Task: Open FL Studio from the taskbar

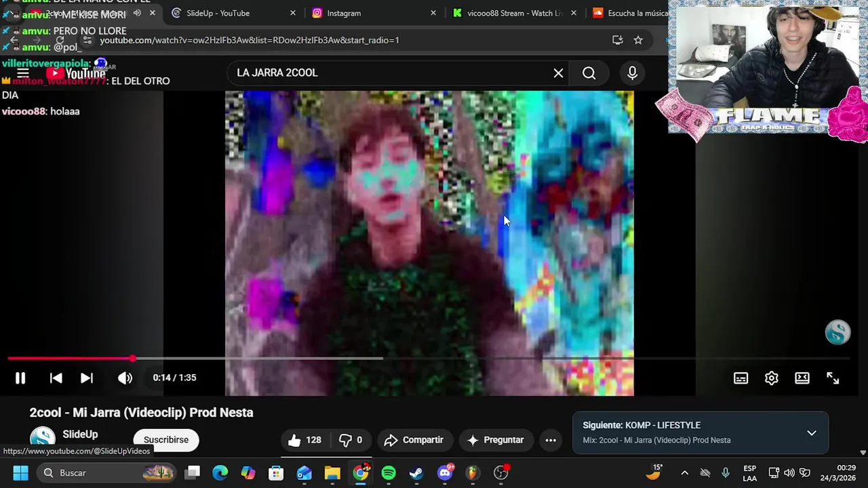Action: tap(473, 473)
